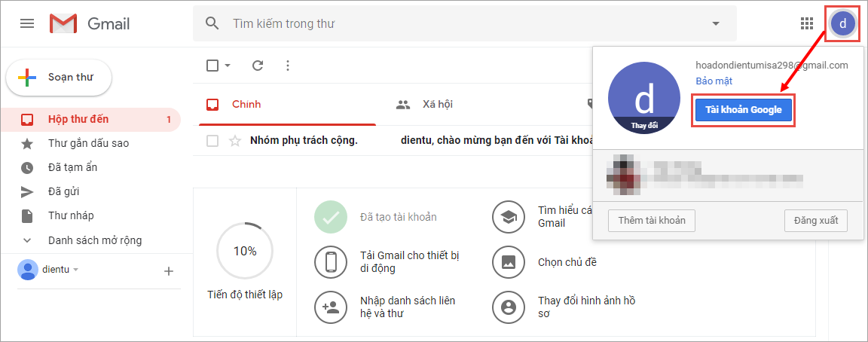Screen dimensions: 868x342
Task: Click the star icon on first email
Action: click(x=235, y=141)
